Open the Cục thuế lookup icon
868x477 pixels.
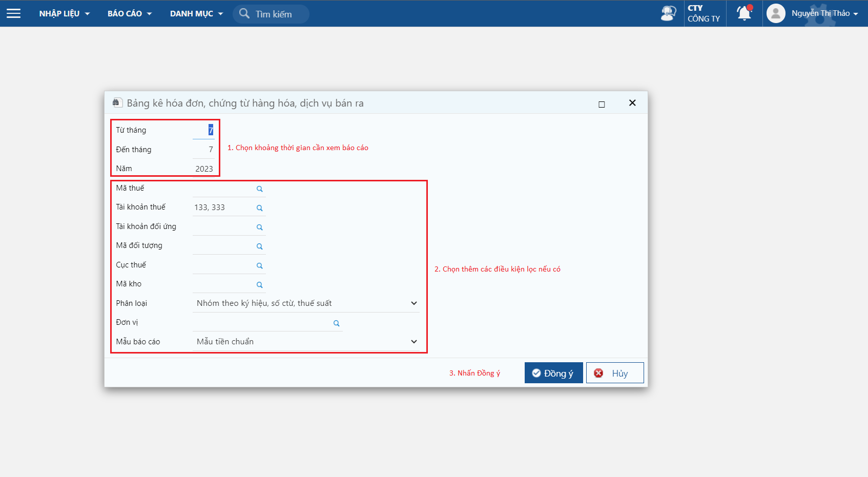pos(260,266)
